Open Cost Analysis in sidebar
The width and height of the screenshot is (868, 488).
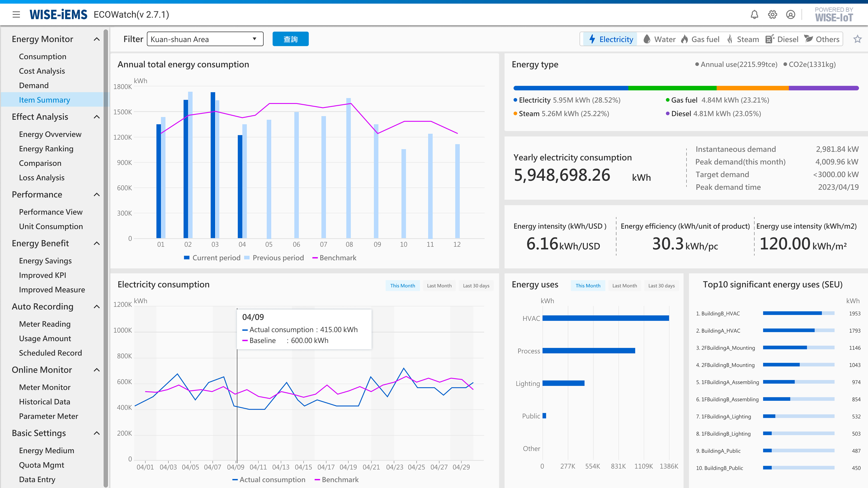tap(42, 71)
